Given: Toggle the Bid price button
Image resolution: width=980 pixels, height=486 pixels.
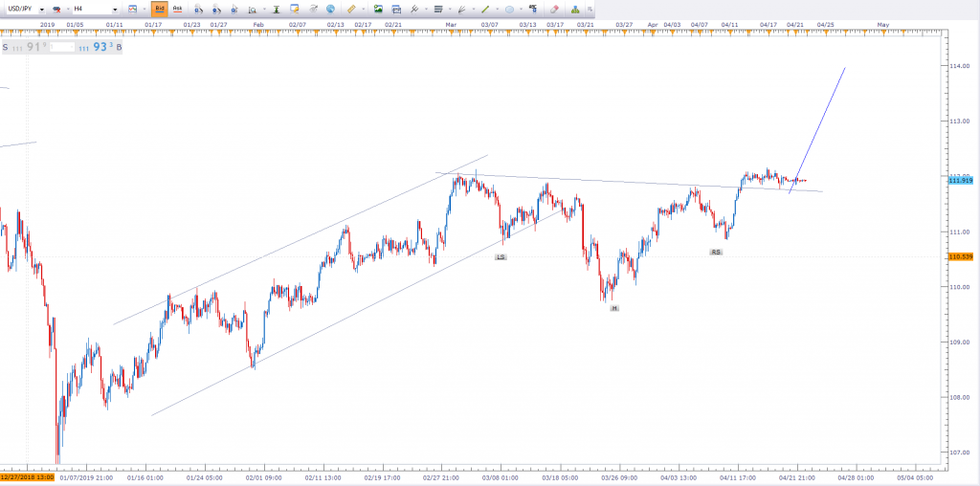Looking at the screenshot, I should (159, 10).
